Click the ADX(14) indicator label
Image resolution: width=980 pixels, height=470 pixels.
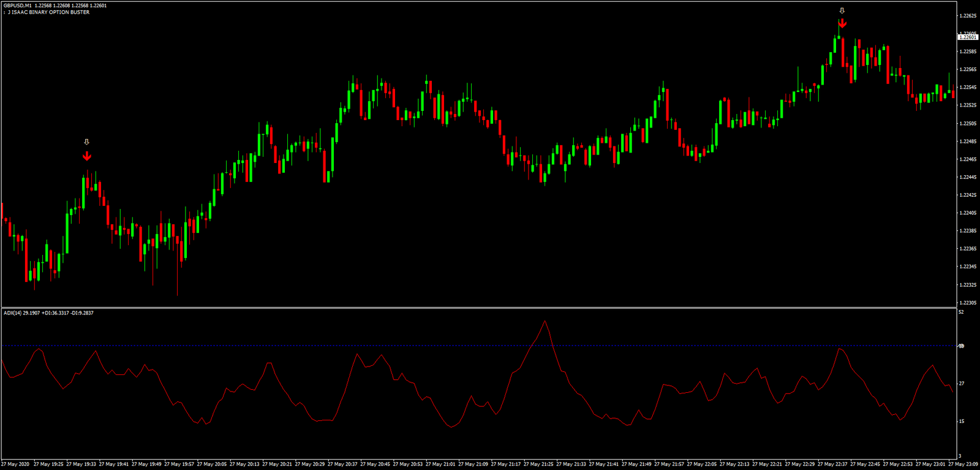click(12, 313)
